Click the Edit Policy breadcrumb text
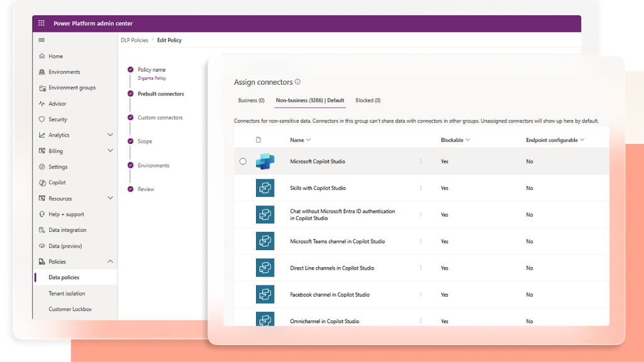This screenshot has width=644, height=362. point(169,40)
